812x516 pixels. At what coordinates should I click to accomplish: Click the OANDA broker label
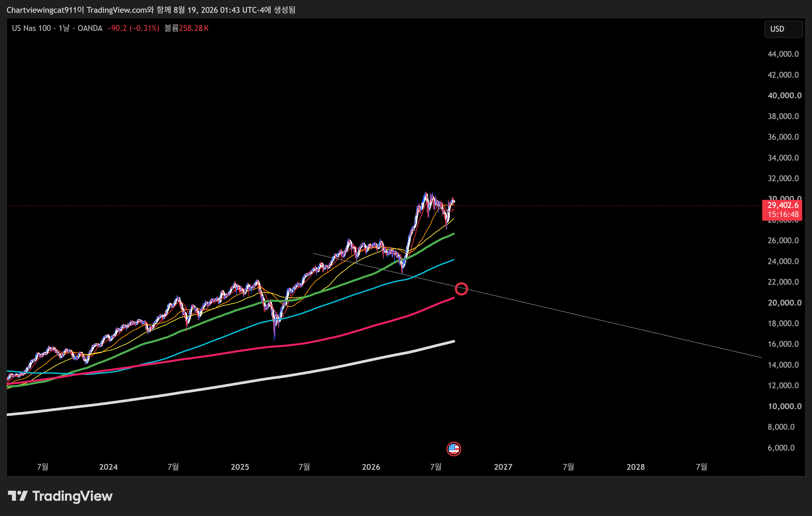(x=90, y=28)
